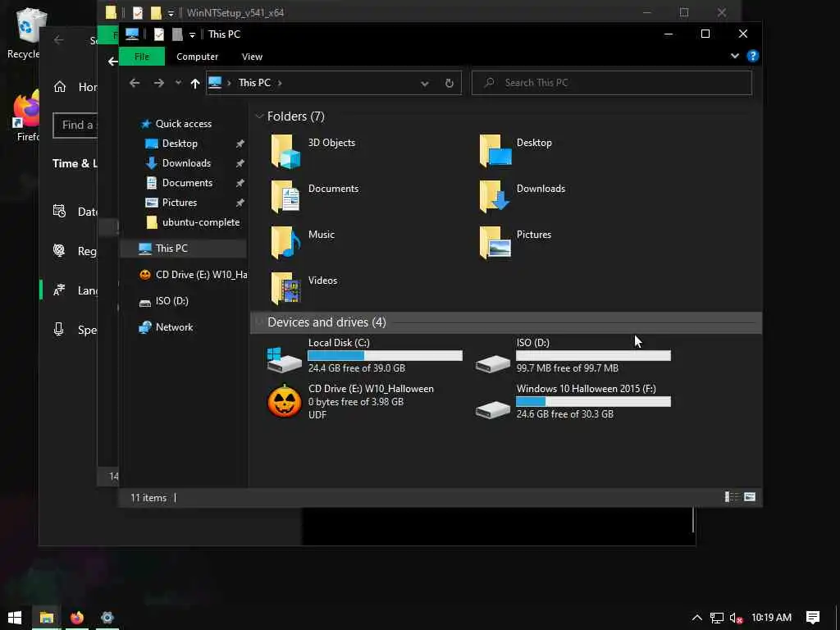Click ISO (D:) storage usage bar
840x630 pixels.
click(x=593, y=356)
